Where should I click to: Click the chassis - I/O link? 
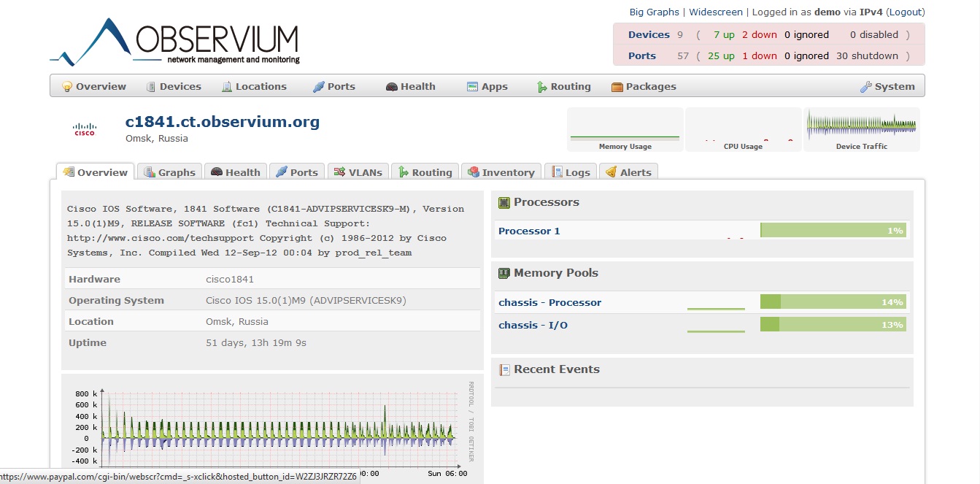pyautogui.click(x=533, y=325)
